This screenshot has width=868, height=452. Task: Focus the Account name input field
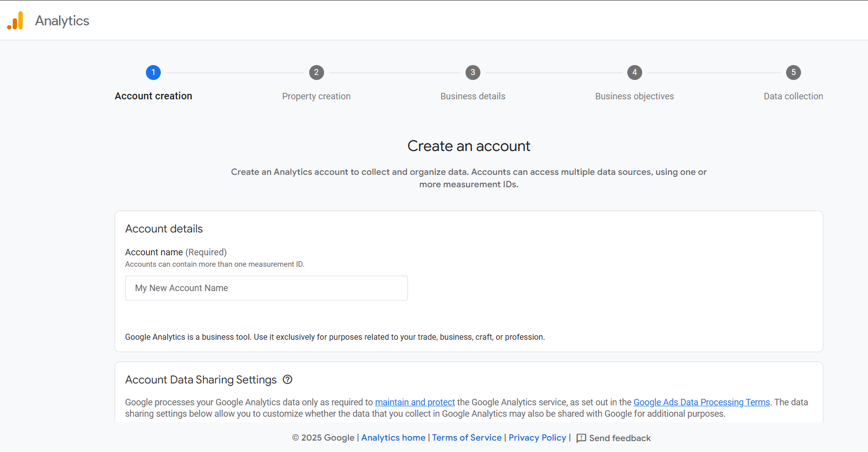(267, 288)
